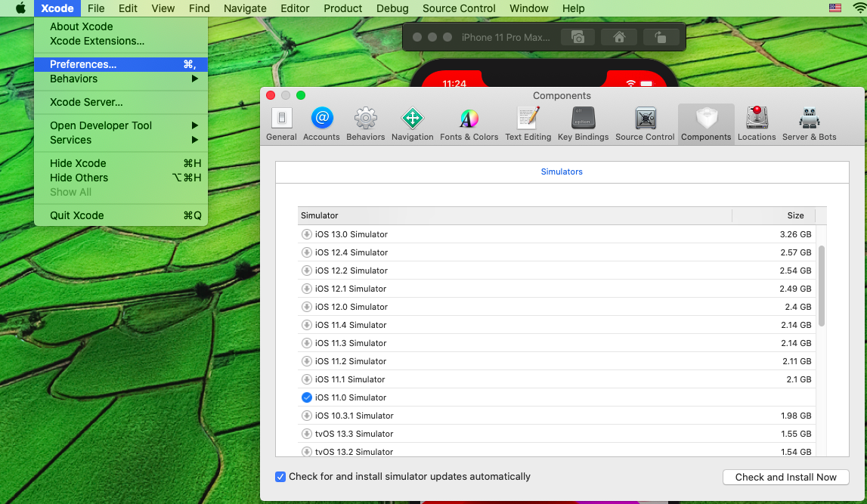Screen dimensions: 867x504
Task: Open the General preferences pane
Action: tap(281, 124)
